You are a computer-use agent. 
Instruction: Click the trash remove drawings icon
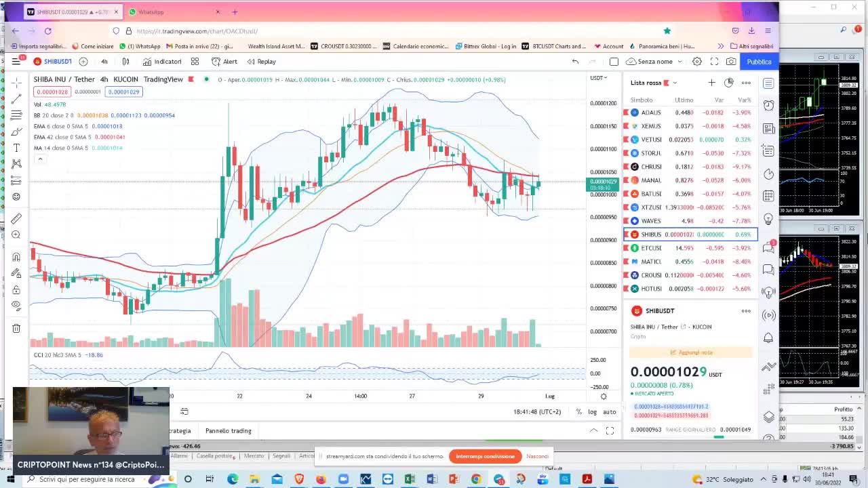point(16,329)
